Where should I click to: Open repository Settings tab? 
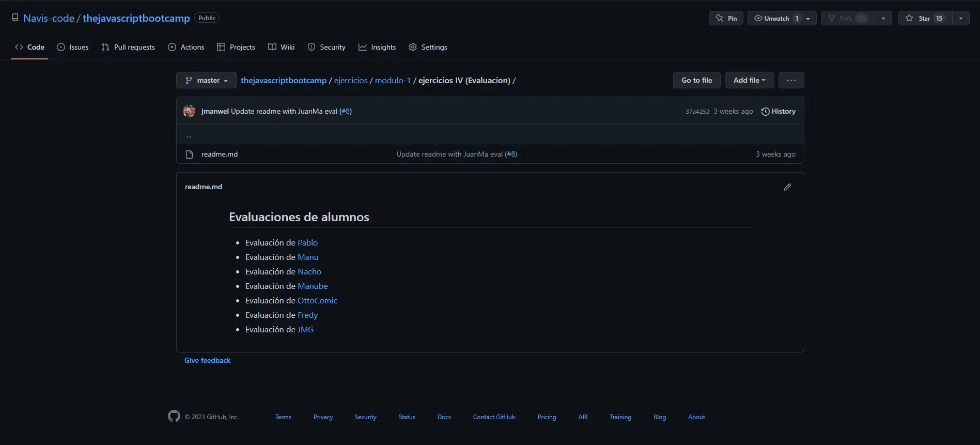pos(428,47)
